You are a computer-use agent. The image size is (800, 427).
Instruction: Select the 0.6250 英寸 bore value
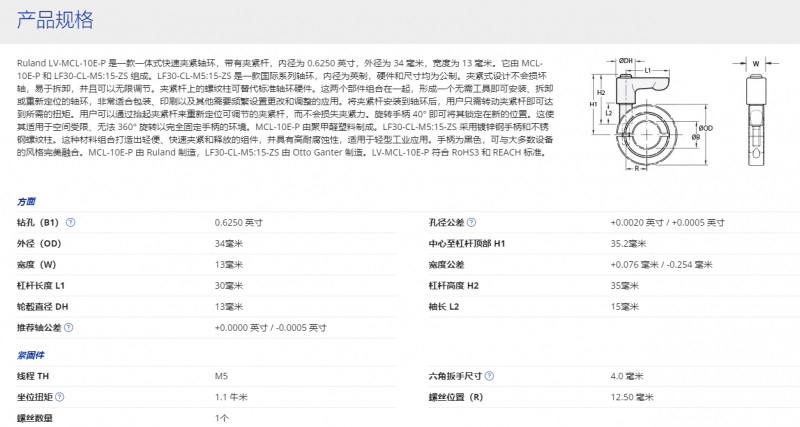click(239, 222)
